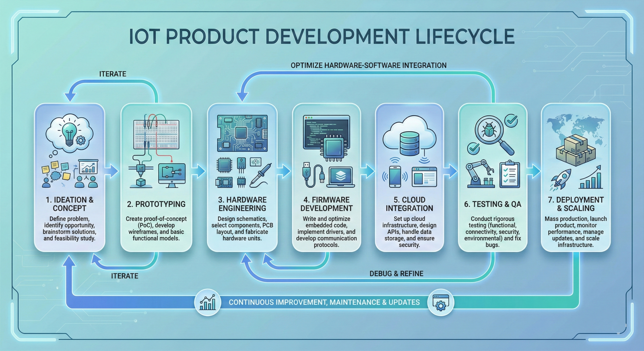Select the world map with boxes icon
The width and height of the screenshot is (644, 351).
tap(576, 141)
